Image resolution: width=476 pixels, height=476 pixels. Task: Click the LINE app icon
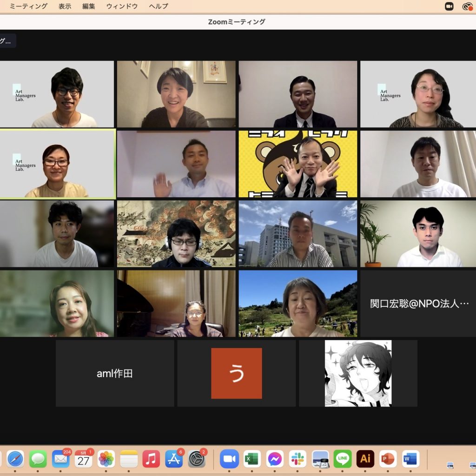[343, 459]
